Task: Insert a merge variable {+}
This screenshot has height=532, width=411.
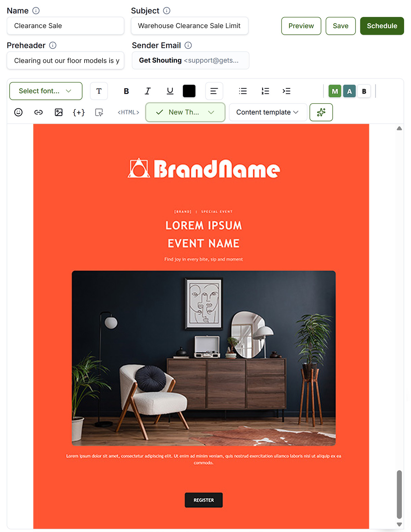Action: 79,112
